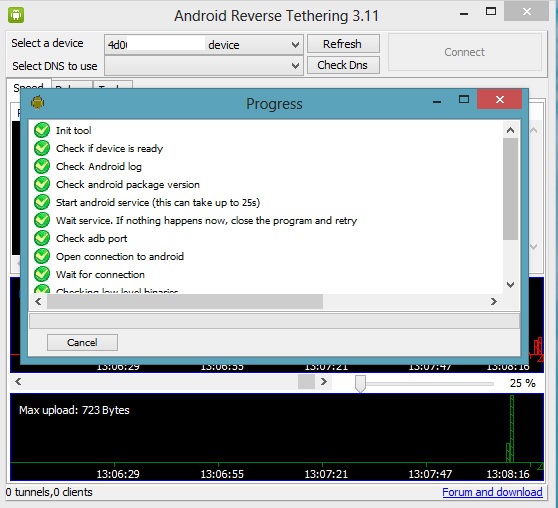Select the 'Init tool' list row
The image size is (558, 508).
pyautogui.click(x=73, y=130)
